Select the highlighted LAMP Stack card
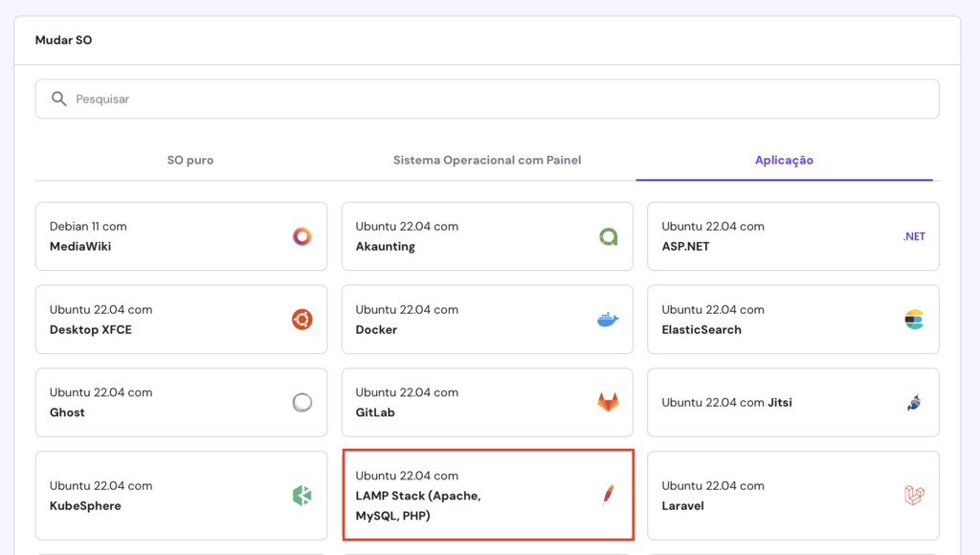Viewport: 980px width, 555px height. coord(487,495)
